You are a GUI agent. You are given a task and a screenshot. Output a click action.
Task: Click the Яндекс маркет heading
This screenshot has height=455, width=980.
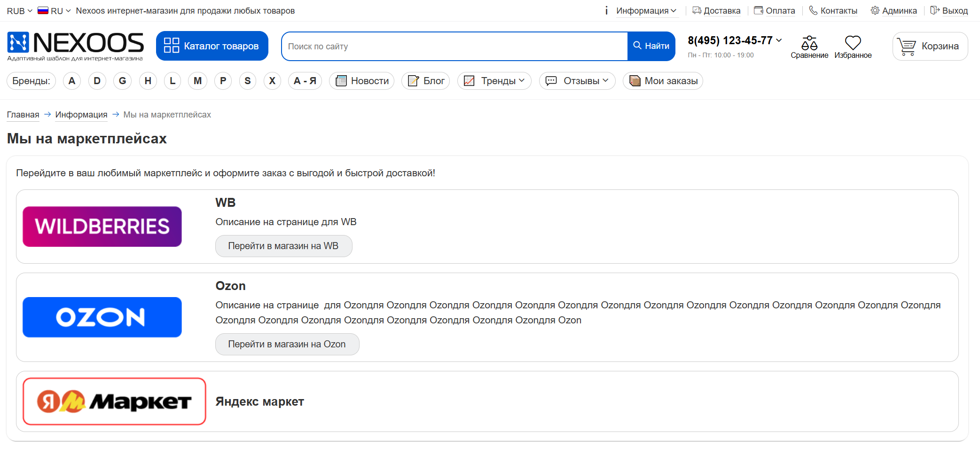[x=260, y=401]
